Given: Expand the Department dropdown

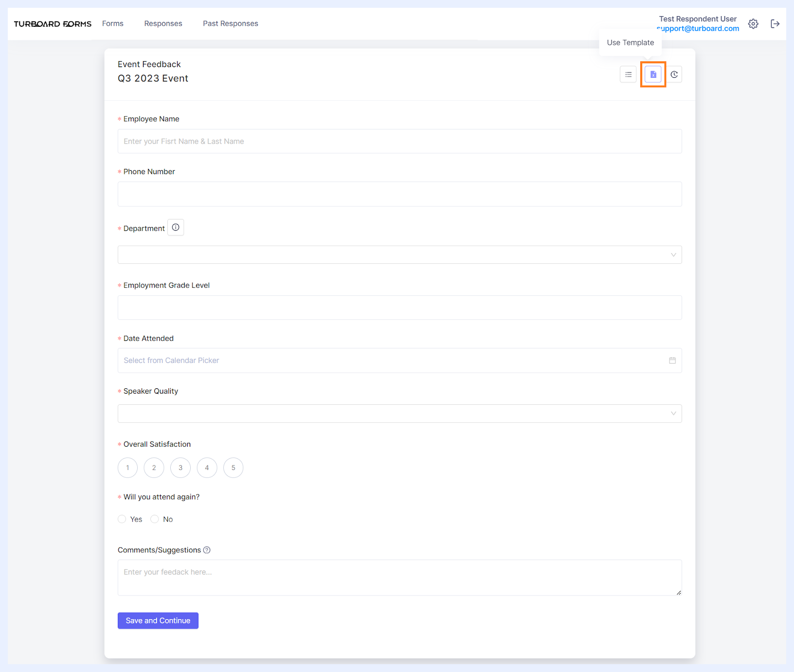Looking at the screenshot, I should [x=400, y=255].
